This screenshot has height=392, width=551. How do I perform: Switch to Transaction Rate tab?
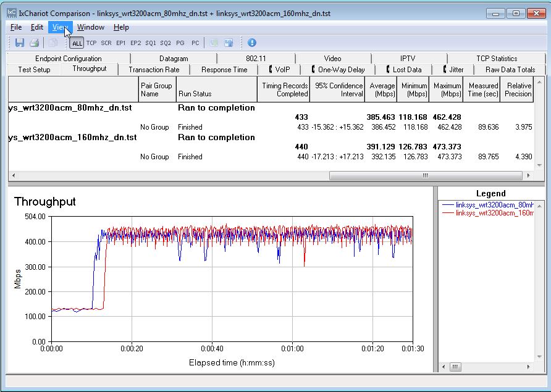click(x=154, y=70)
